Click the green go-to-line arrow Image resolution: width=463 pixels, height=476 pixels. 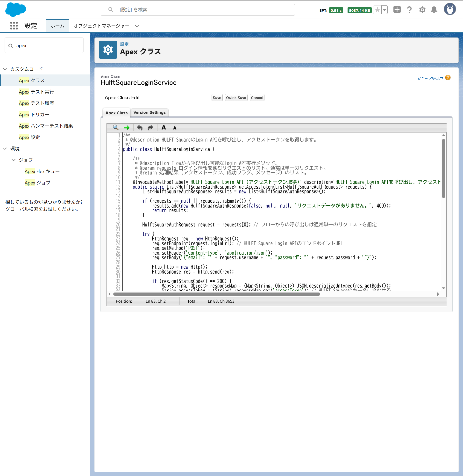(127, 127)
